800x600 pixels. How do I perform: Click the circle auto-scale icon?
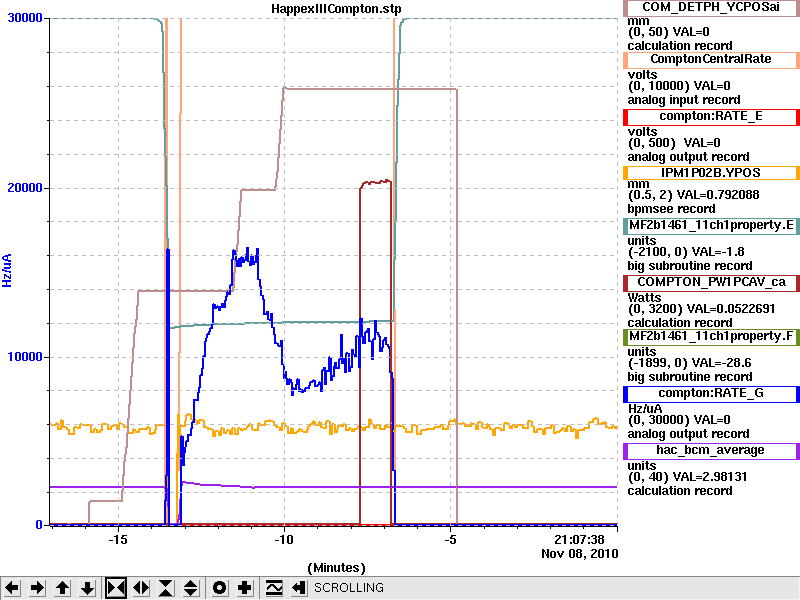coord(219,588)
